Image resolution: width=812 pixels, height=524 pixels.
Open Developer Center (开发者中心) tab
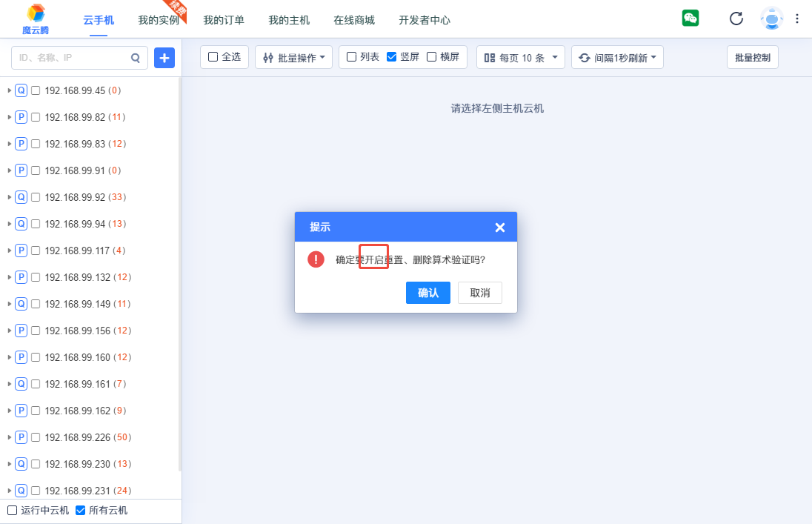[424, 20]
